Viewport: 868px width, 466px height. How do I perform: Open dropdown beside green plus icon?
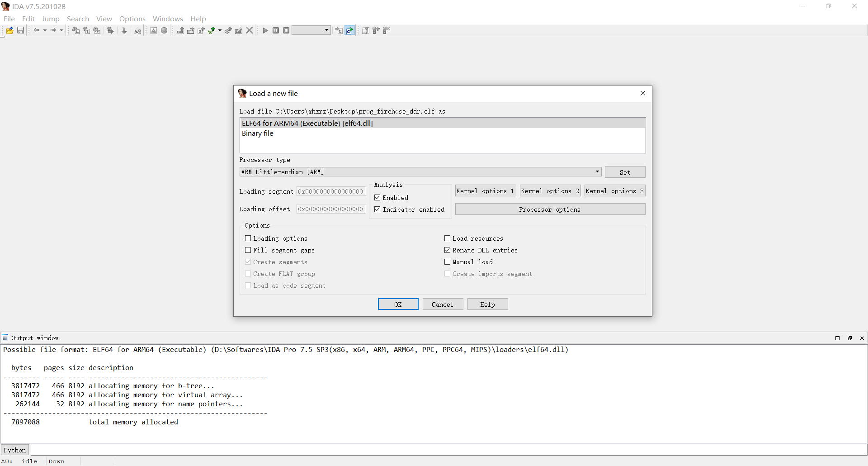click(x=220, y=30)
